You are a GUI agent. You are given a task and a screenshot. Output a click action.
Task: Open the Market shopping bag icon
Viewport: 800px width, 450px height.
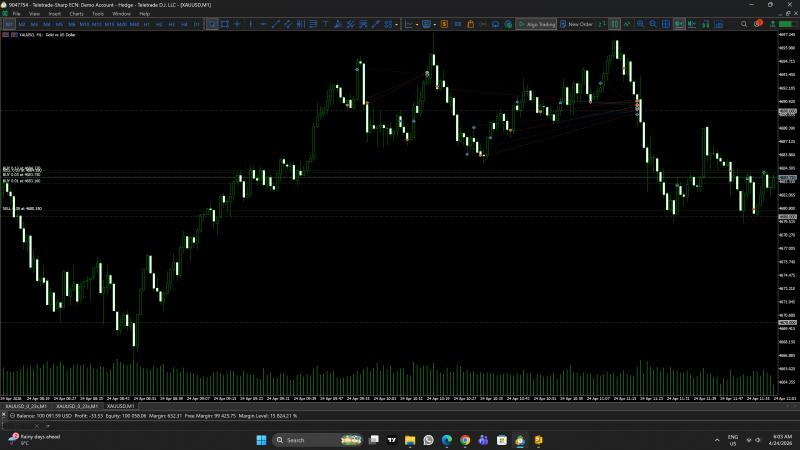coord(470,24)
